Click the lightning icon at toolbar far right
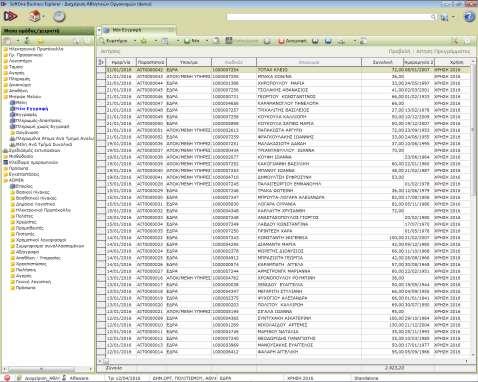This screenshot has height=382, width=478. [x=455, y=41]
